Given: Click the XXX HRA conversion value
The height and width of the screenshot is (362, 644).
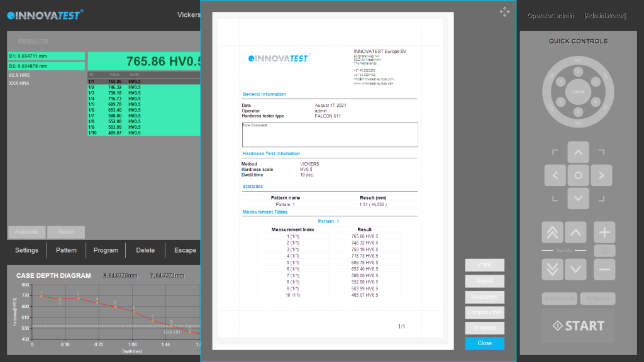Looking at the screenshot, I should coord(19,84).
